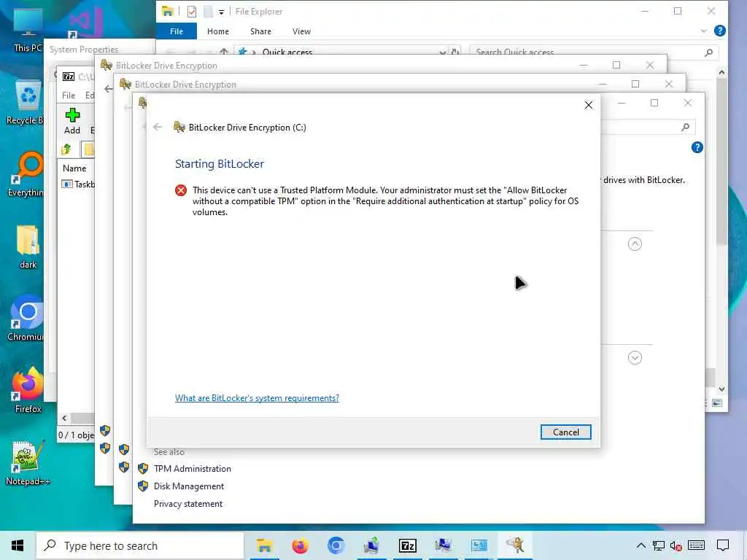Toggle File Explorer large icons view button

tap(717, 402)
